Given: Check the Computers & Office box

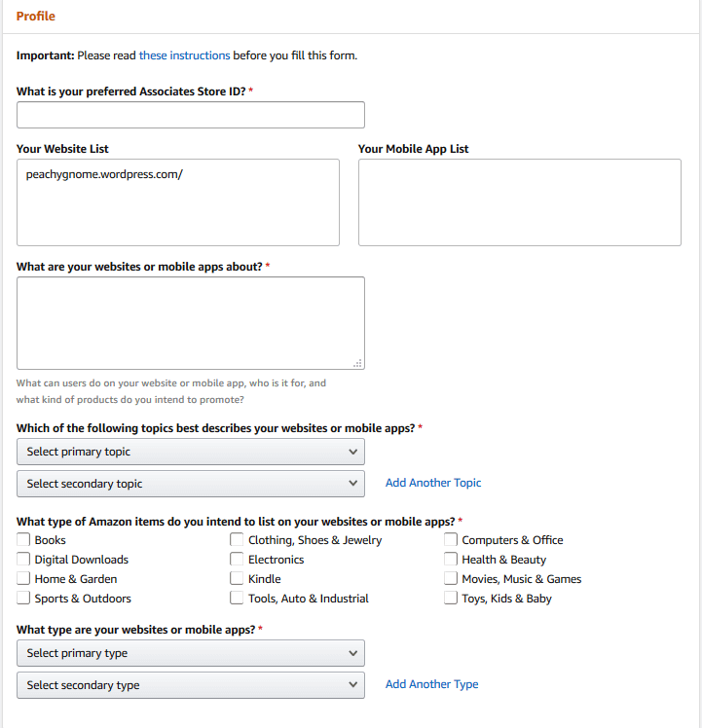Looking at the screenshot, I should tap(451, 540).
